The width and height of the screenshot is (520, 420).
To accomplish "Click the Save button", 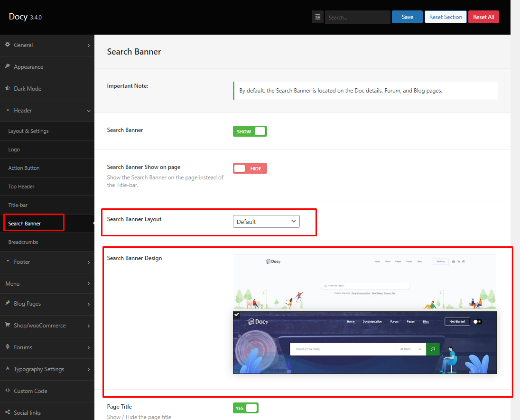I will tap(407, 17).
